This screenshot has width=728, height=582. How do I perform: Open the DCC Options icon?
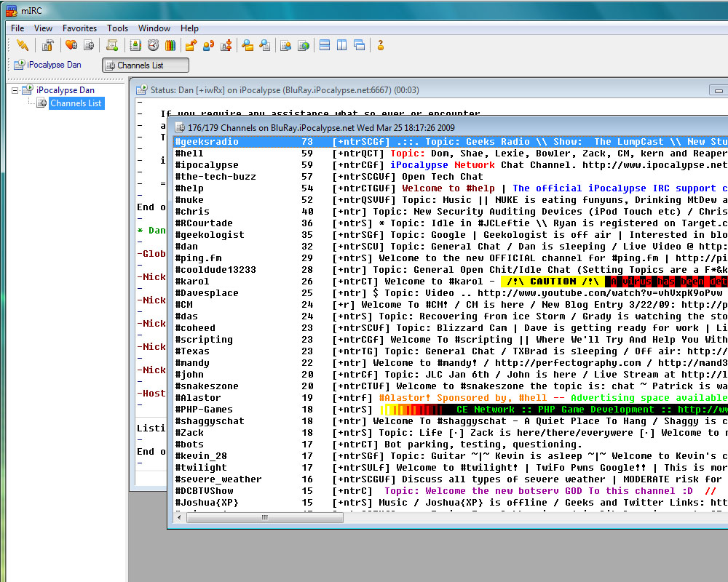click(226, 45)
